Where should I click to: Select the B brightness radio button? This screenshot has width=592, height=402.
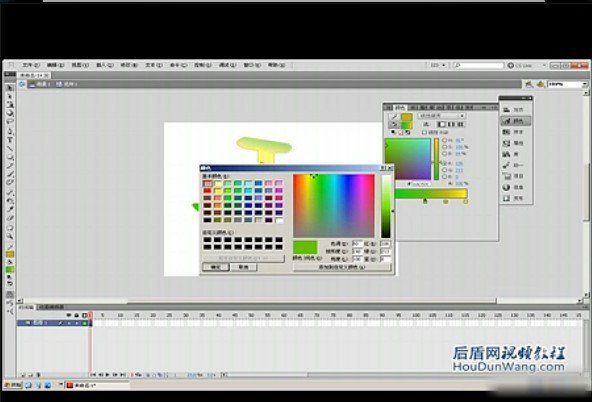pyautogui.click(x=444, y=154)
